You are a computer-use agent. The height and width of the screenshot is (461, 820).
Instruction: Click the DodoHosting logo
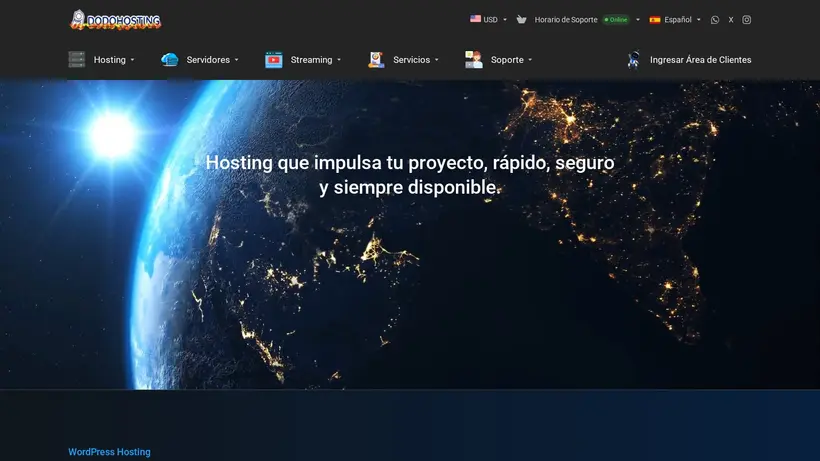coord(116,20)
